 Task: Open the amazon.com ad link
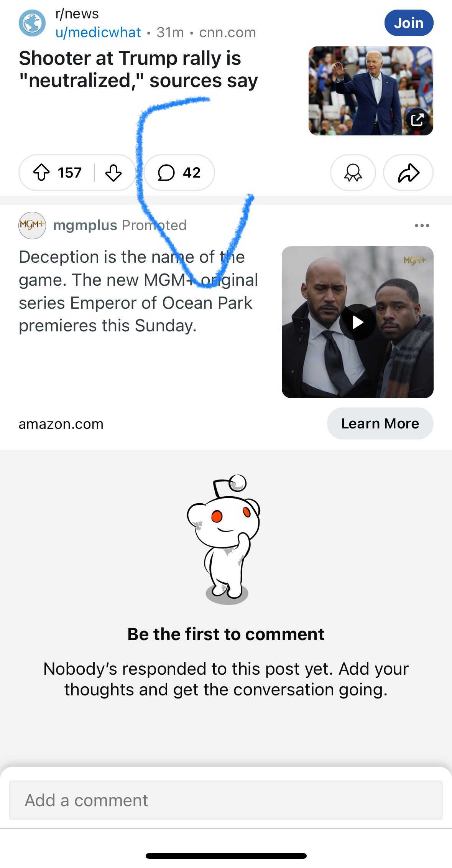[x=61, y=424]
